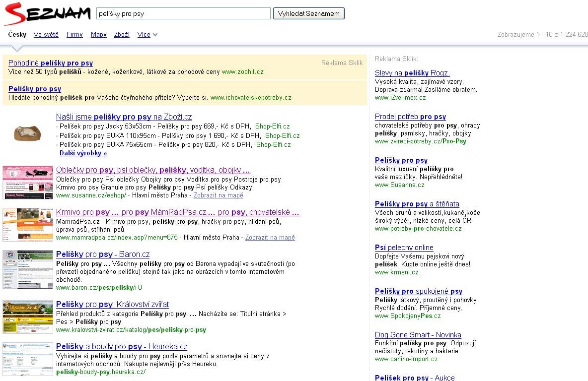
Task: Open the 'Zboží' tab
Action: 122,34
